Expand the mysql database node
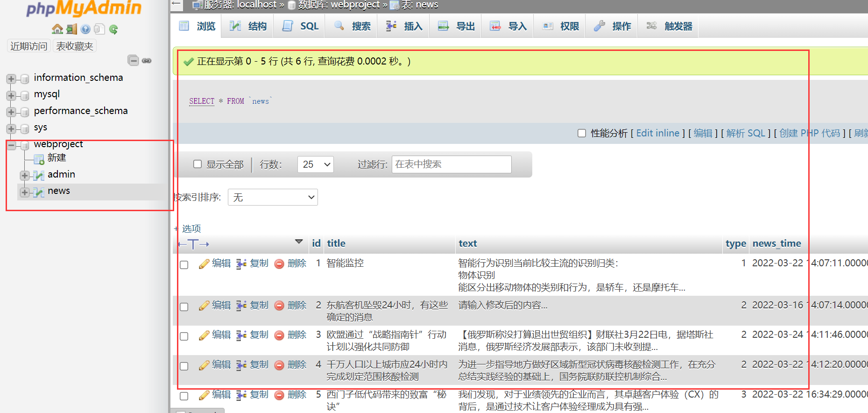Screen dimensions: 868x413 point(11,96)
